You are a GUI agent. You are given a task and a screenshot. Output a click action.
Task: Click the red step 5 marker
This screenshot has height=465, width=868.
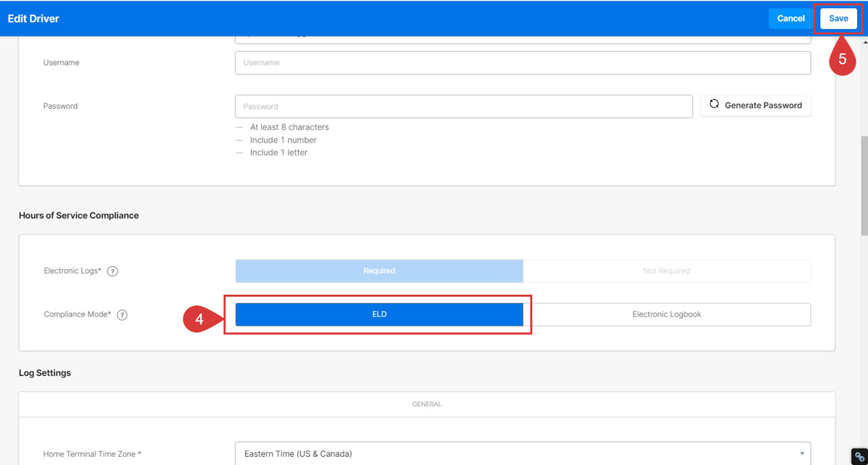(842, 59)
